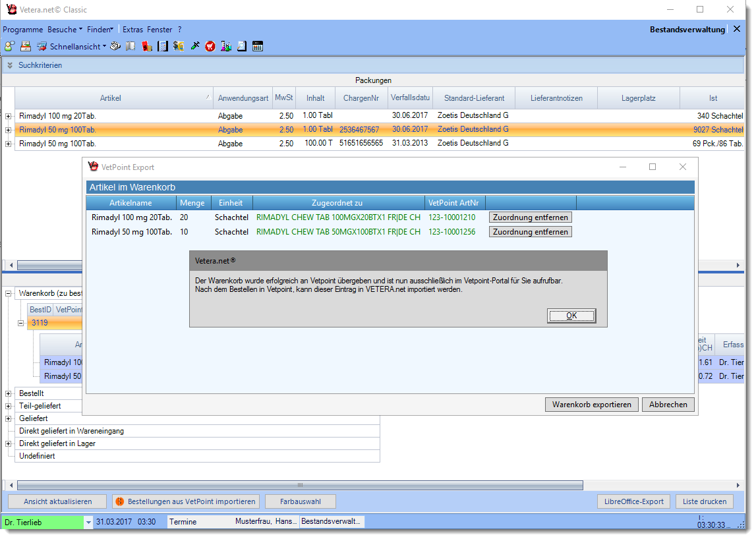Open the red shopping cart icon

[x=210, y=46]
